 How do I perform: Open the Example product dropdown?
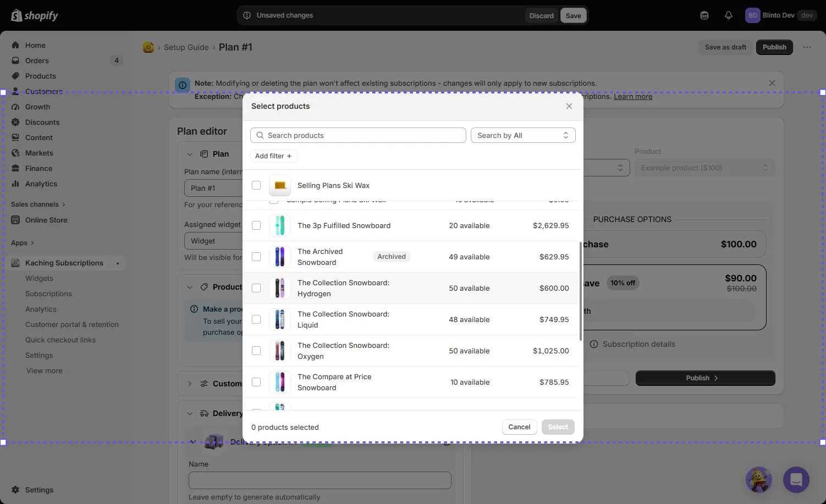coord(704,168)
